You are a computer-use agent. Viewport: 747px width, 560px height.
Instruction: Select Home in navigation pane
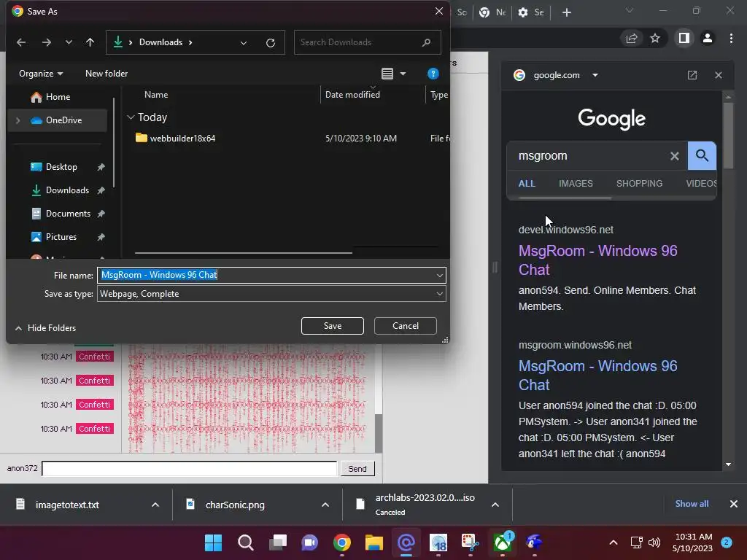pyautogui.click(x=58, y=97)
